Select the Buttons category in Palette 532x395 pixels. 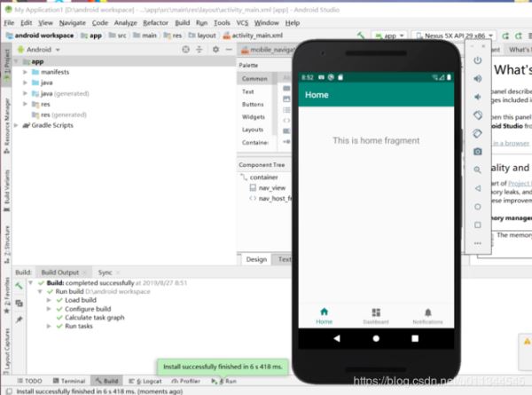(253, 104)
